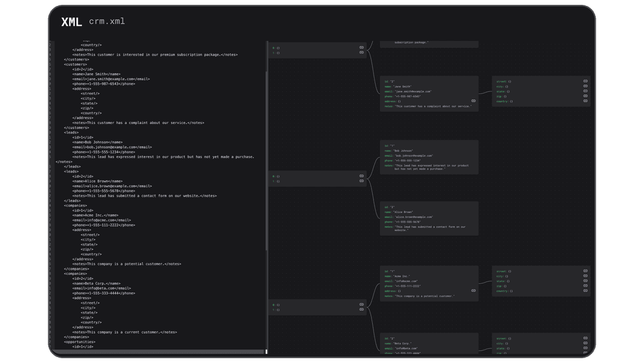Screen dimensions: 644x363
Task: Click the XML file type icon in the header
Action: (x=70, y=23)
